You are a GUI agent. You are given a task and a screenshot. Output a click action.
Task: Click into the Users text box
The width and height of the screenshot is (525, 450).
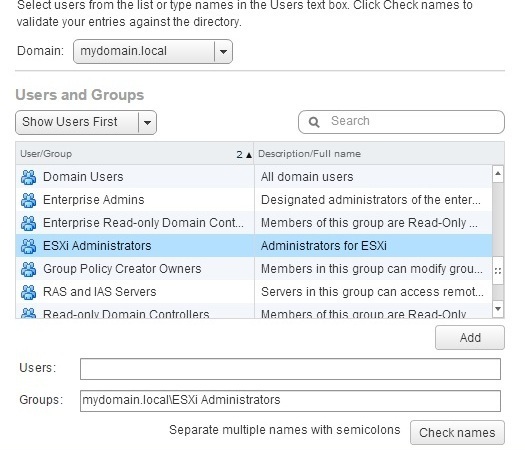[x=290, y=369]
